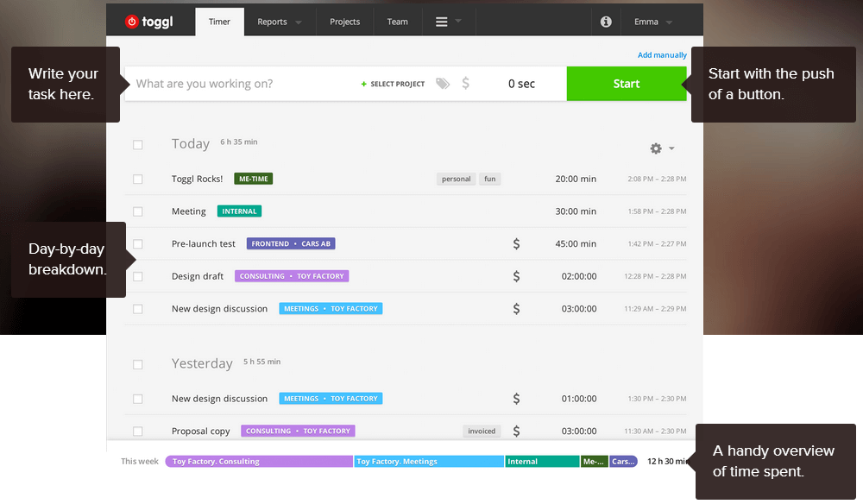
Task: Click dollar icon for Proposal copy
Action: pos(516,431)
